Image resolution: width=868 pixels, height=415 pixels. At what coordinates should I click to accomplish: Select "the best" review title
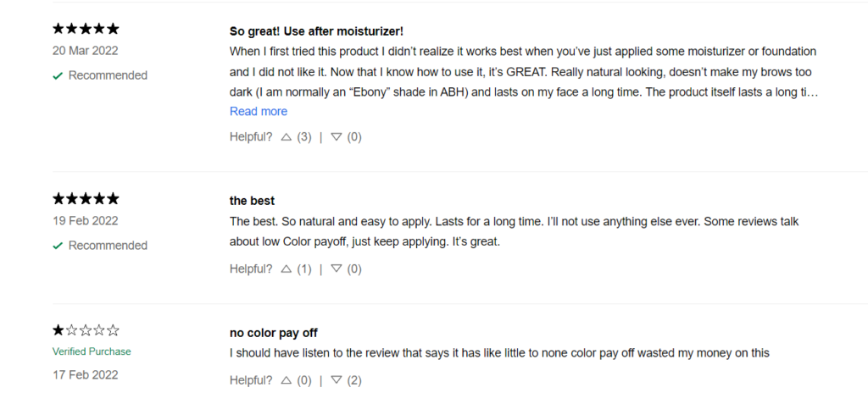tap(252, 201)
